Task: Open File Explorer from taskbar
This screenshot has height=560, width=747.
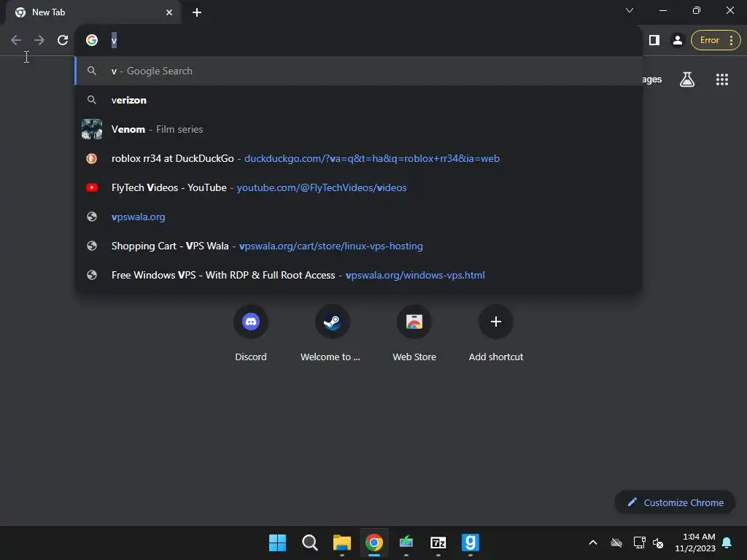Action: [341, 542]
